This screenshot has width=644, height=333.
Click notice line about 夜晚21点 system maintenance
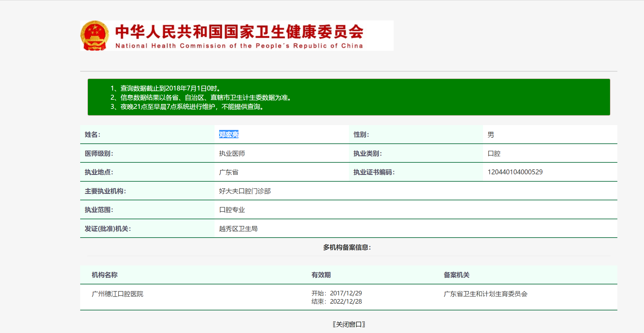187,107
